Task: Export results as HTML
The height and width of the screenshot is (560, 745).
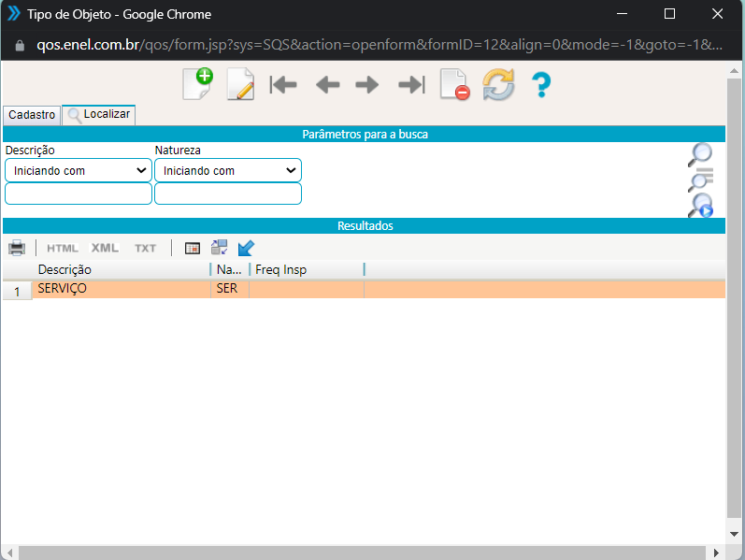Action: coord(63,248)
